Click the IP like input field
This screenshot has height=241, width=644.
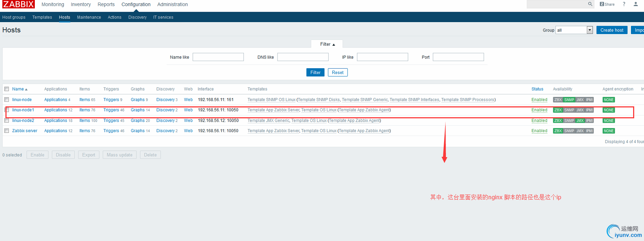pos(382,57)
